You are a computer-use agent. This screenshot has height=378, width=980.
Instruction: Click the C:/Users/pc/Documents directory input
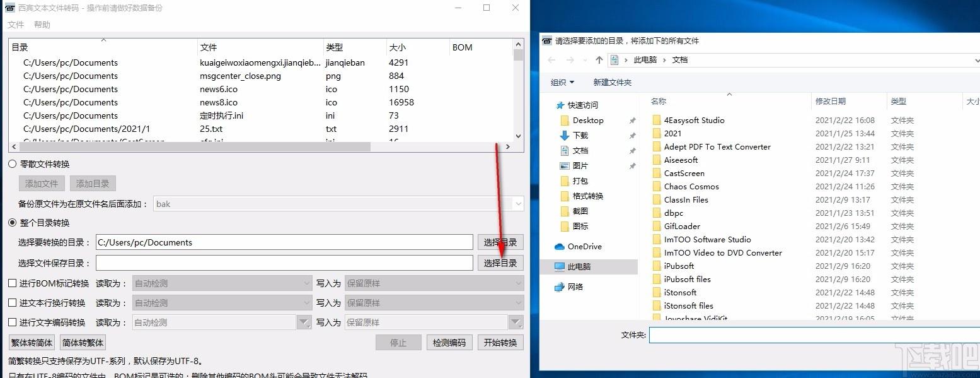point(284,242)
